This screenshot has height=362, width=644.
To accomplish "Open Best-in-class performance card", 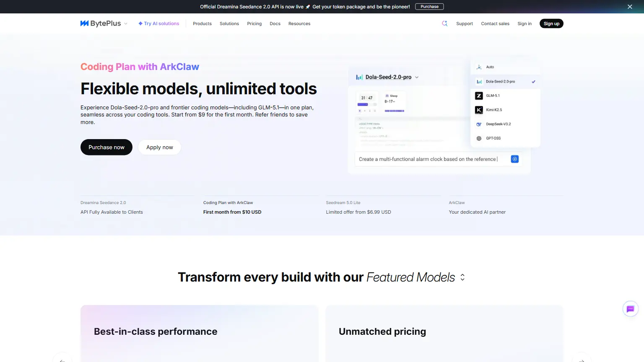I will click(199, 334).
